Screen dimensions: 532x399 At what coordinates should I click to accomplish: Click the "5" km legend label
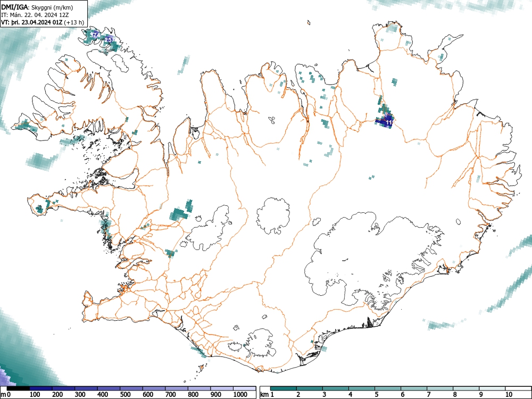(377, 395)
